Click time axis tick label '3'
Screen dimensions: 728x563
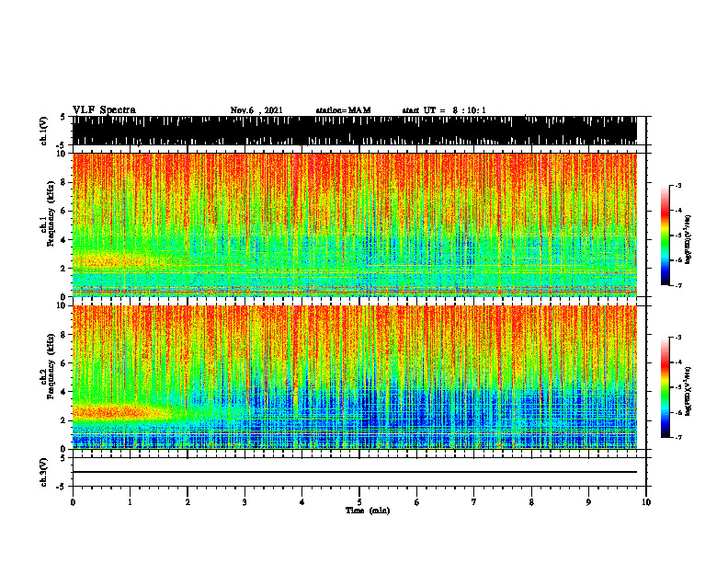[x=245, y=502]
